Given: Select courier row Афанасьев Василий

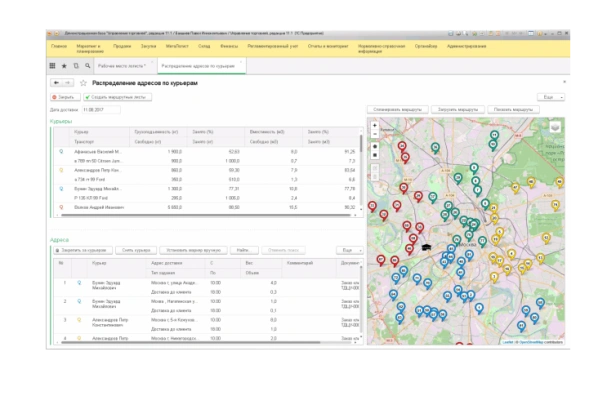Looking at the screenshot, I should (x=95, y=152).
